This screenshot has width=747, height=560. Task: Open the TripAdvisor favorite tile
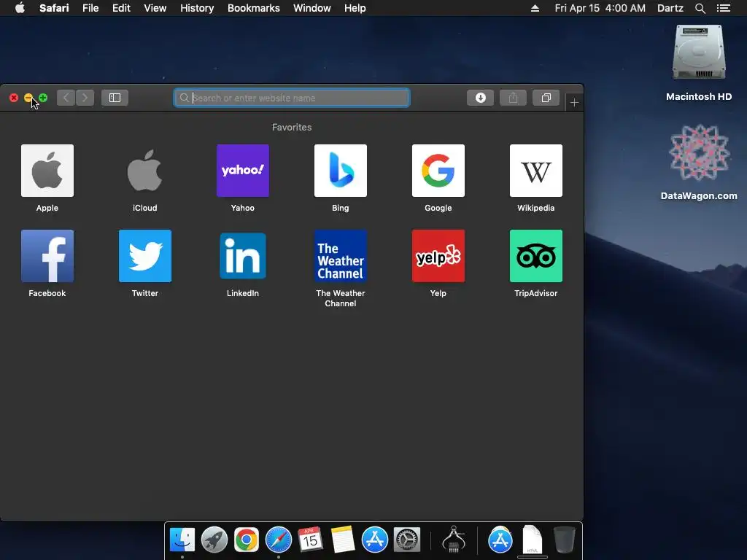[536, 256]
